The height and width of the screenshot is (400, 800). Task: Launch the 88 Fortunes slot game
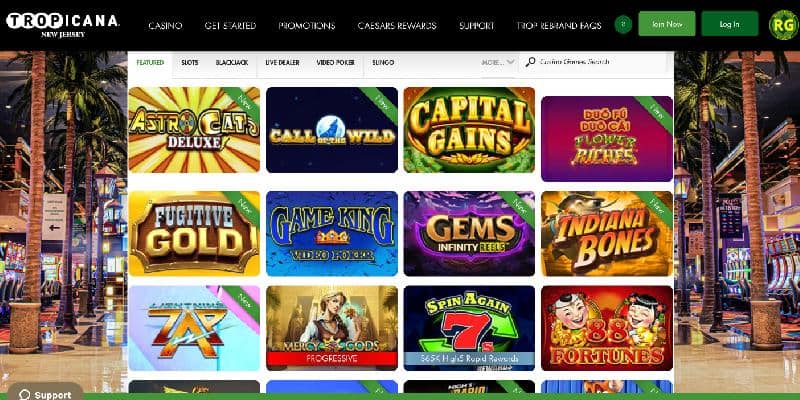pos(607,328)
